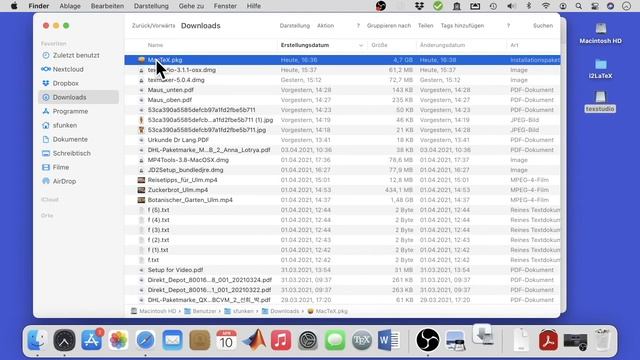This screenshot has width=640, height=360.
Task: Sort by Name column header
Action: 156,45
